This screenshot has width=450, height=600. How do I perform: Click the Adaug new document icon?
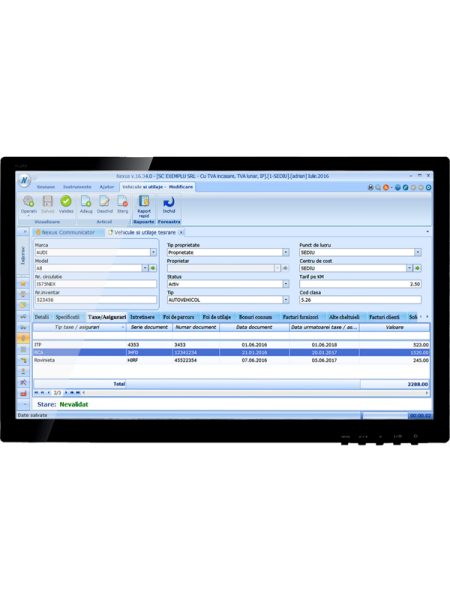pos(86,201)
